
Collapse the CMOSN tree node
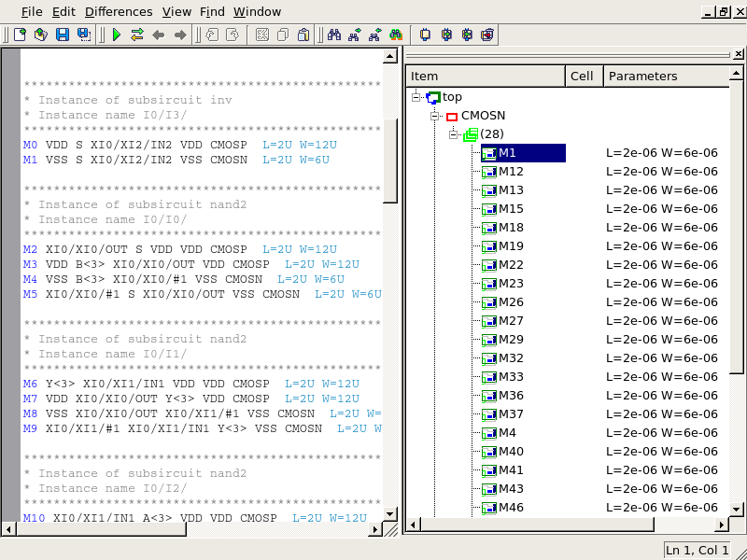tap(435, 116)
